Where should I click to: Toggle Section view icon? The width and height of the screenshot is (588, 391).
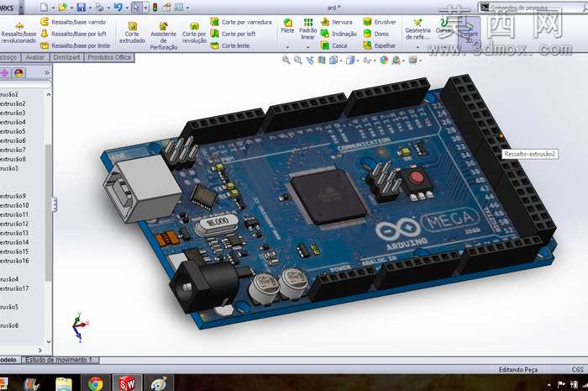point(322,60)
